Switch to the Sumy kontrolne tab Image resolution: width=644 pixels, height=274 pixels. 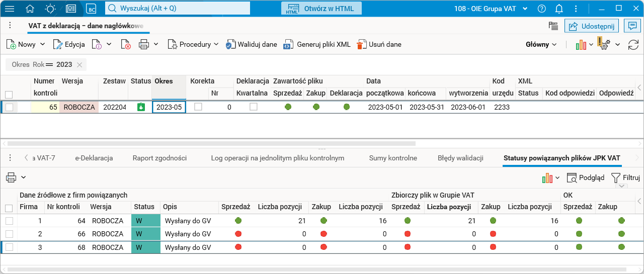393,158
